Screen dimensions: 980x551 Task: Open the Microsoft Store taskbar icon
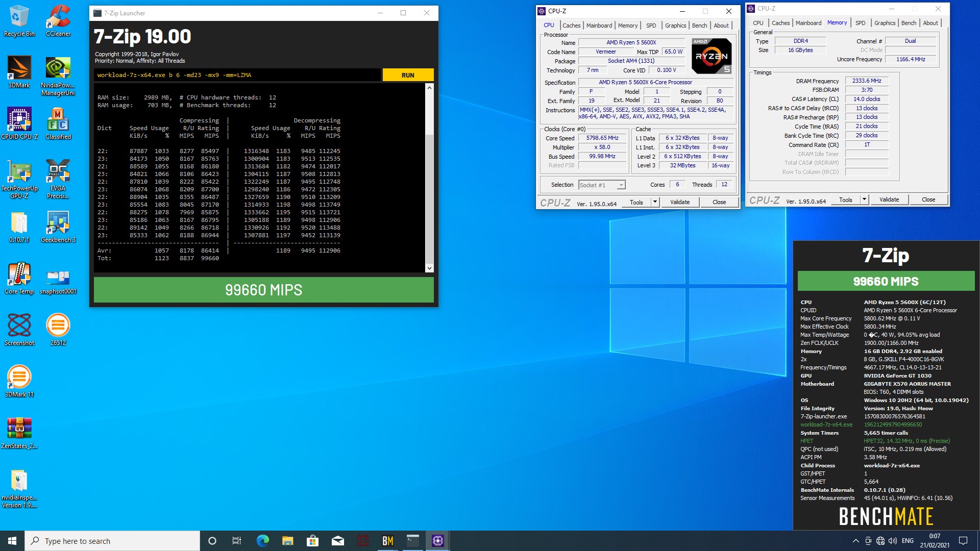(x=312, y=541)
